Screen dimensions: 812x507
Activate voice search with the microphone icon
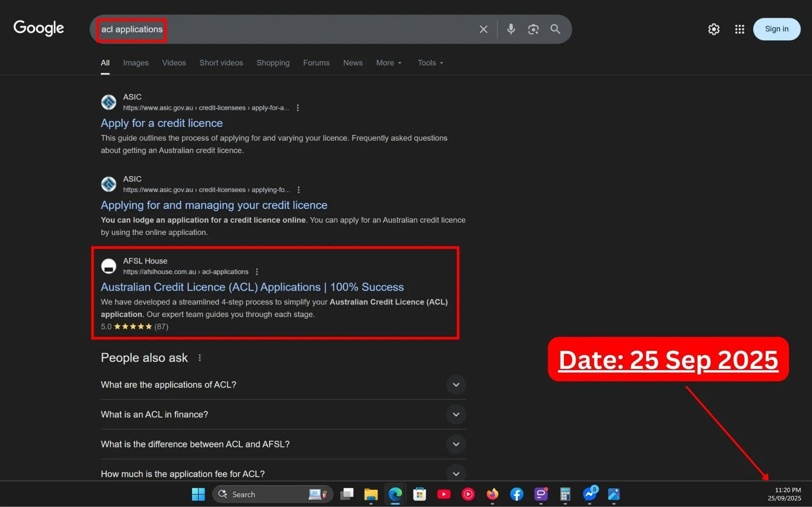tap(511, 29)
